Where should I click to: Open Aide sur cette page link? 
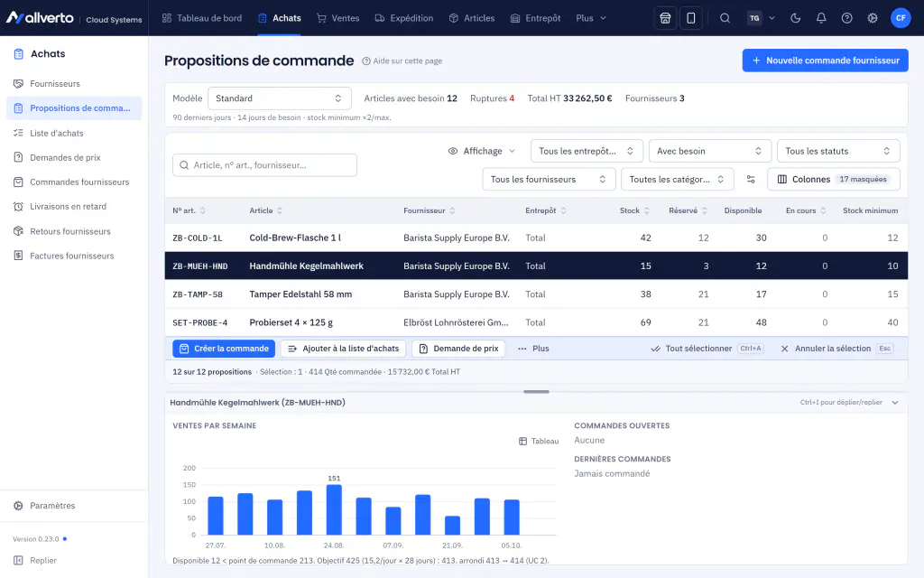pyautogui.click(x=402, y=61)
